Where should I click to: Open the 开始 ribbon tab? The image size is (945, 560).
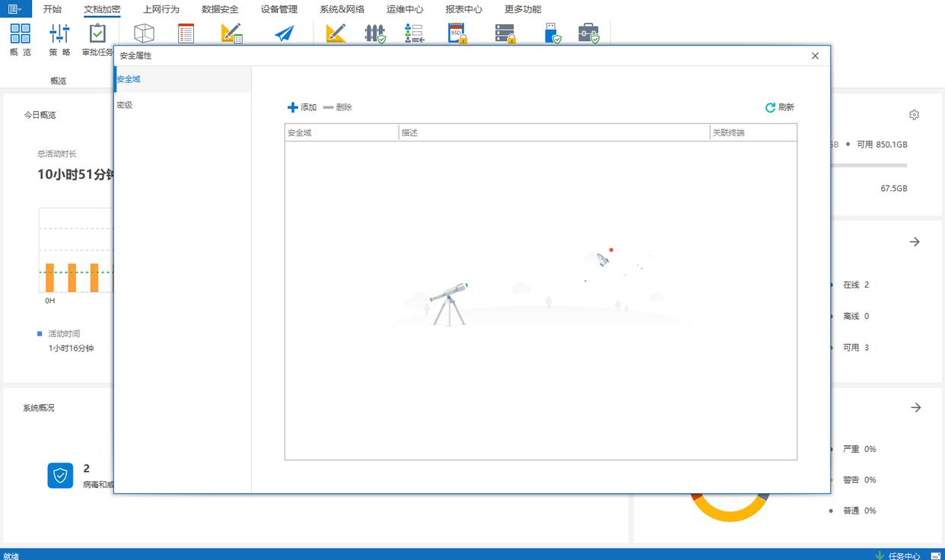tap(52, 9)
